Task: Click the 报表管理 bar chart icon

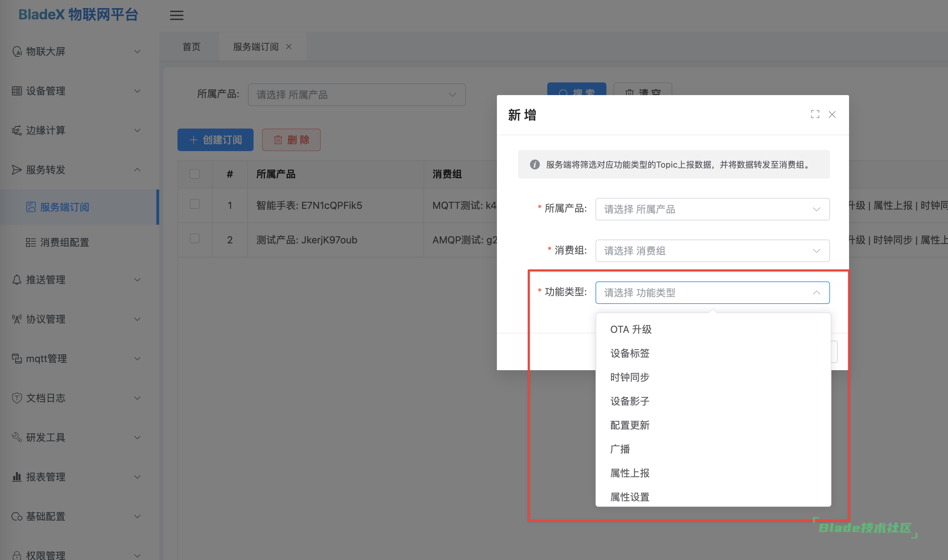Action: tap(17, 477)
